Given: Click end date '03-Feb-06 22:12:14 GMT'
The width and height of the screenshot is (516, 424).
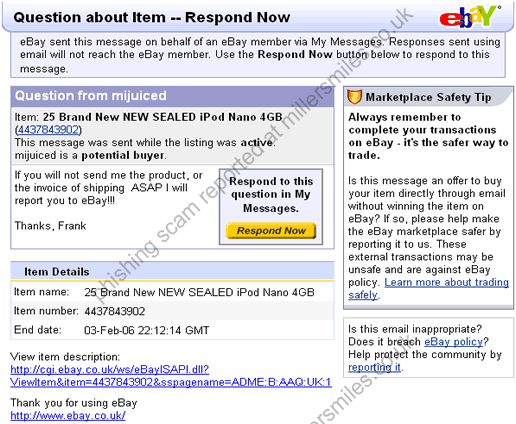Looking at the screenshot, I should 147,330.
